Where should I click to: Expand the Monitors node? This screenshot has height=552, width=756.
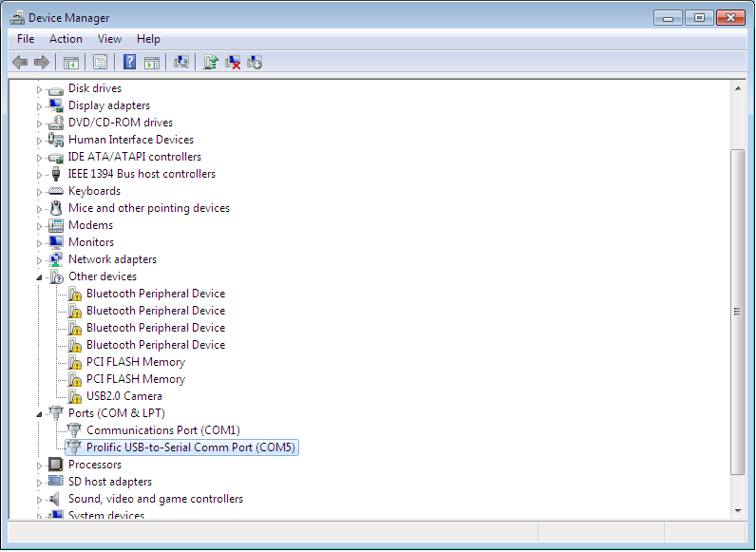pos(40,243)
